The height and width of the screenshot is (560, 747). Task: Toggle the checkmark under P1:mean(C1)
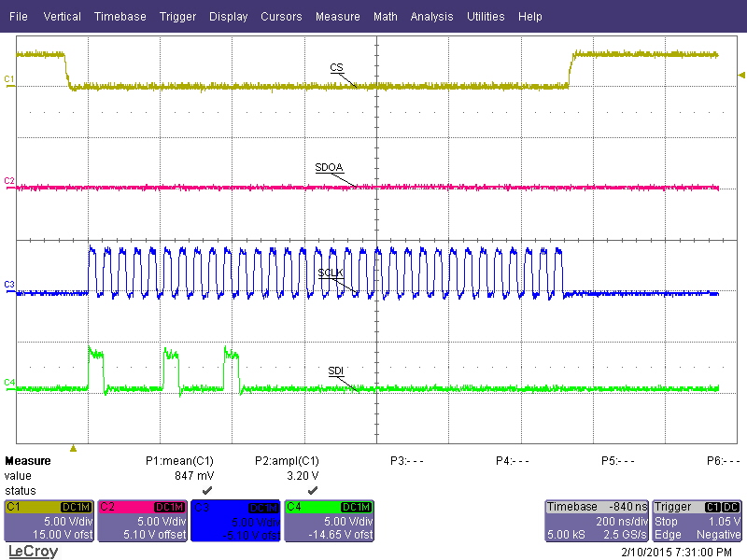tap(207, 489)
